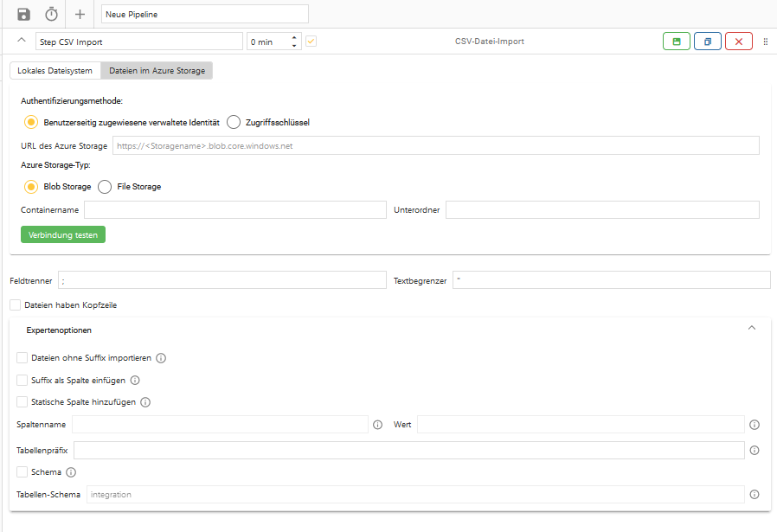
Task: Click the green save step button
Action: (676, 42)
